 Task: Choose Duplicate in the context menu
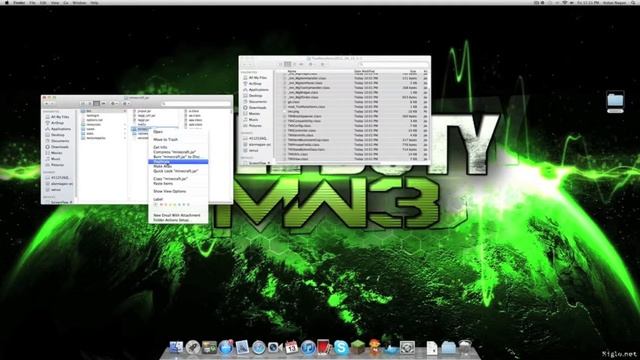[178, 162]
